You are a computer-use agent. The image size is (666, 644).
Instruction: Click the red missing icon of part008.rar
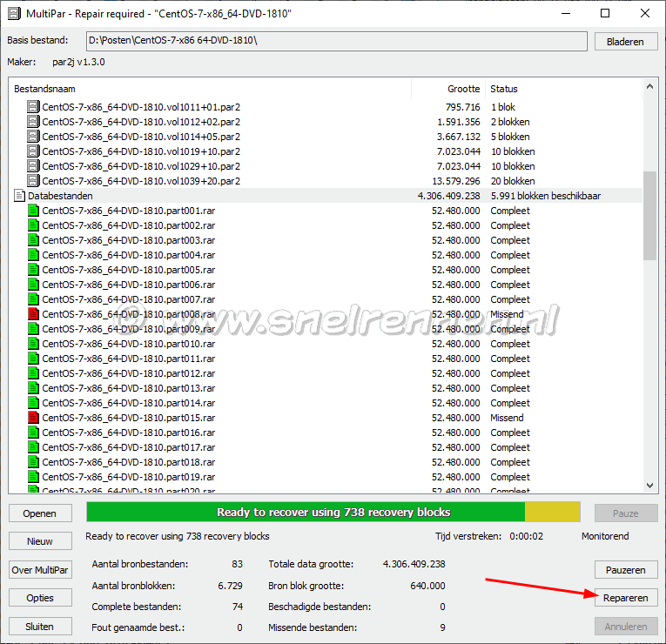[34, 314]
